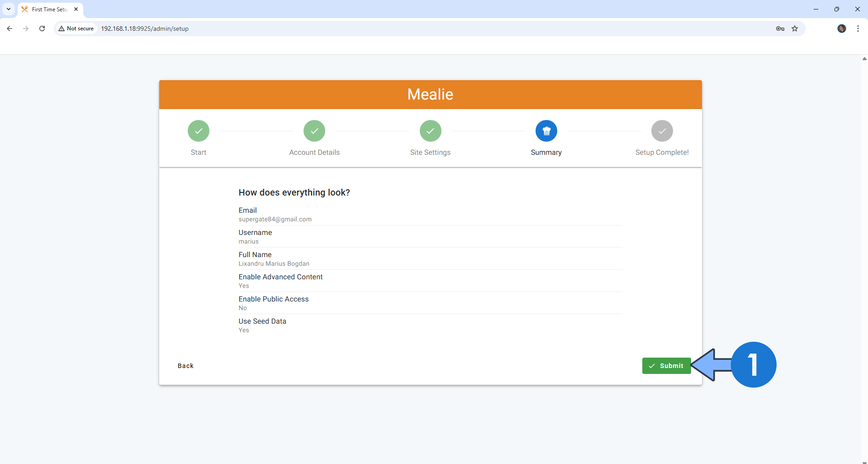The image size is (868, 464).
Task: Click the browser forward arrow
Action: [x=26, y=29]
